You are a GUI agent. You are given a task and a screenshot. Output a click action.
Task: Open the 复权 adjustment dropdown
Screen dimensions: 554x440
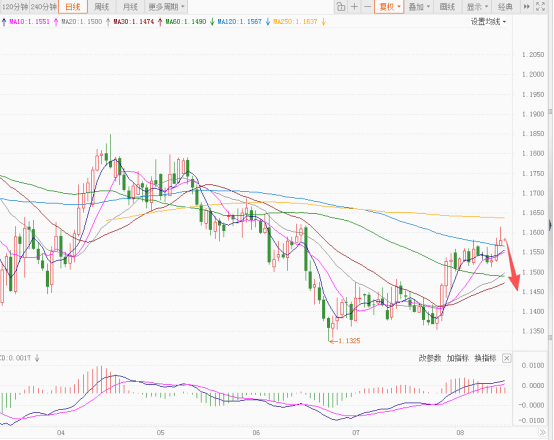[389, 7]
